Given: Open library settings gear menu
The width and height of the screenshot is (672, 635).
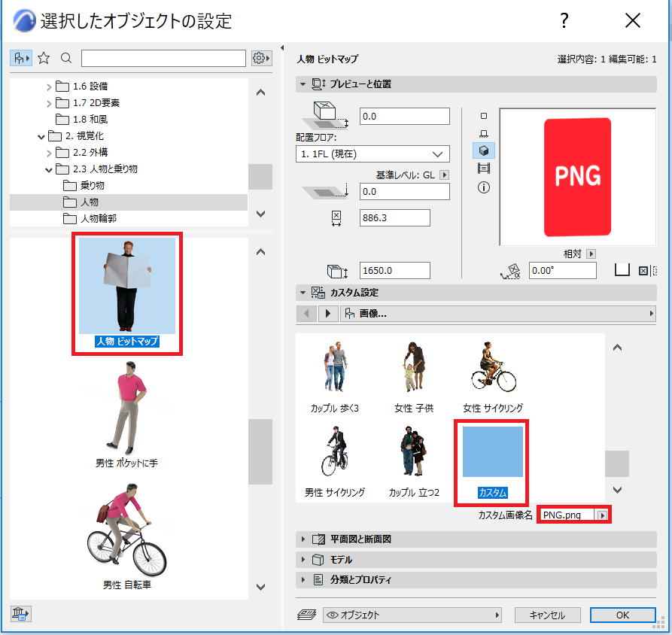Looking at the screenshot, I should coord(261,58).
